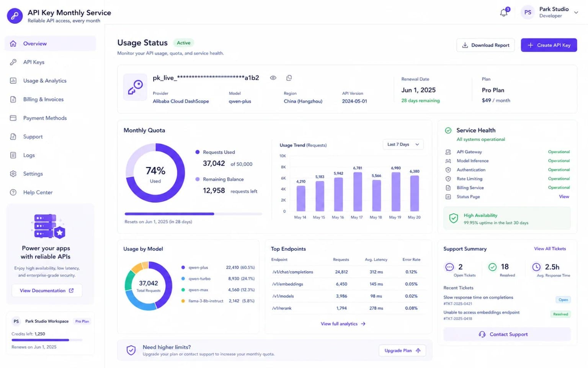Click the Create API Key button
Image resolution: width=588 pixels, height=368 pixels.
(549, 45)
